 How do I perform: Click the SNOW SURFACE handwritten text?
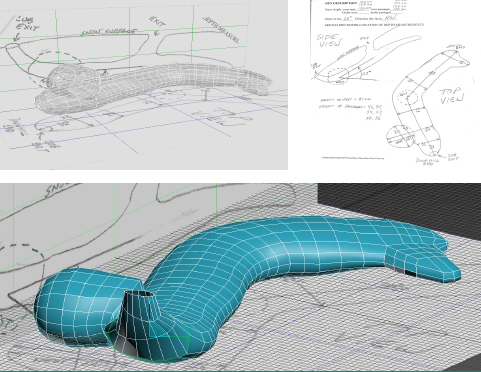pos(109,32)
